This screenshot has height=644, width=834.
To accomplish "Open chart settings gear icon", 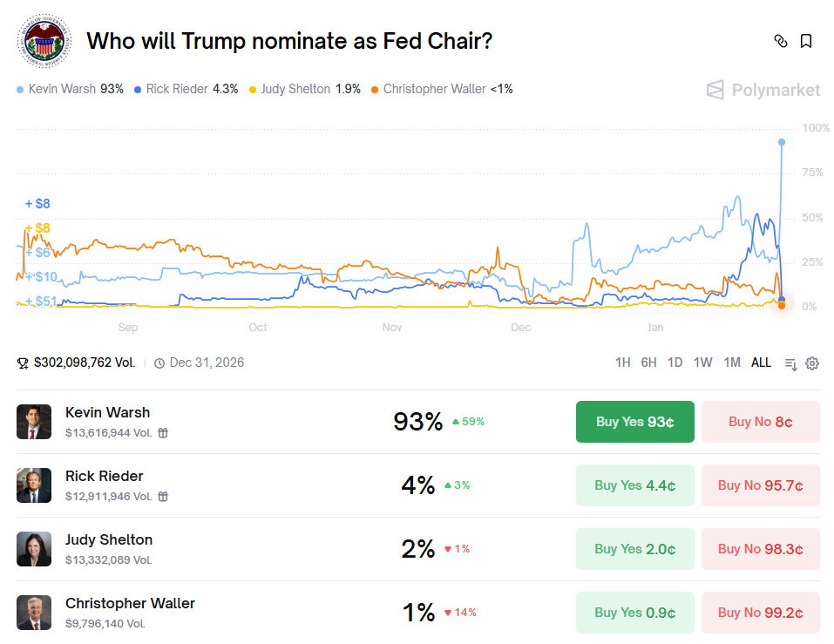I will tap(812, 363).
